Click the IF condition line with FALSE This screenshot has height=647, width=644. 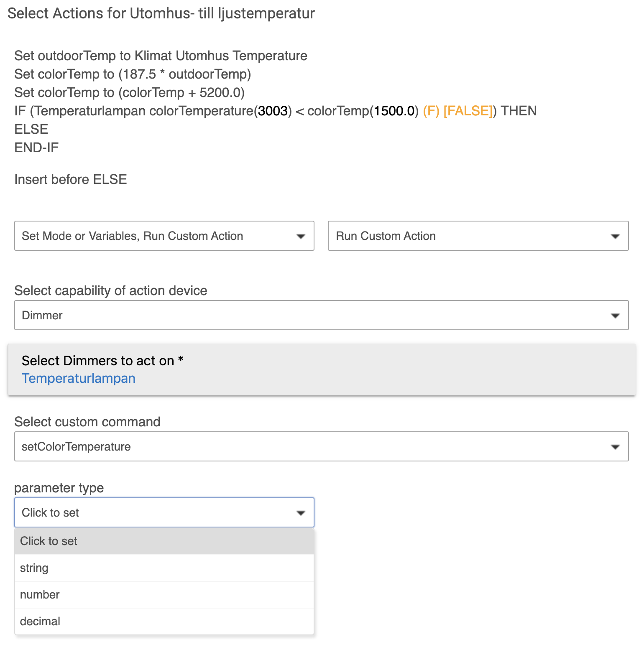[x=276, y=111]
